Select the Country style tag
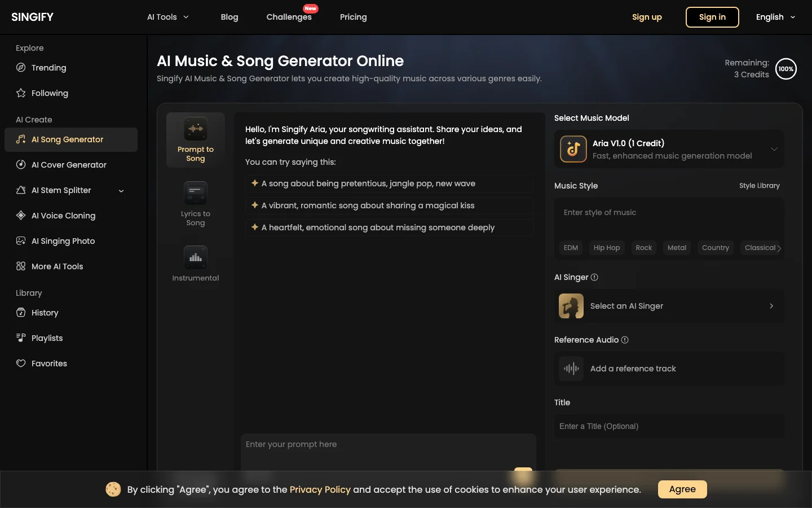This screenshot has width=812, height=508. point(716,248)
